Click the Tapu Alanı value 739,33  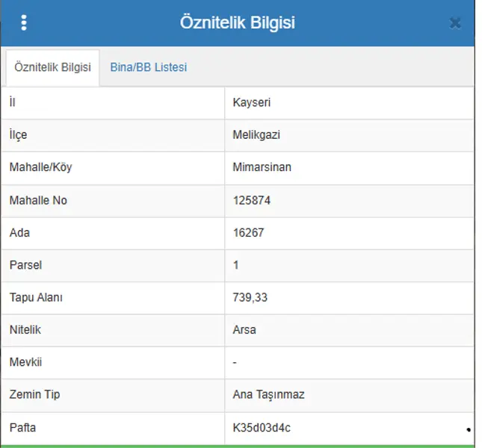pos(250,297)
